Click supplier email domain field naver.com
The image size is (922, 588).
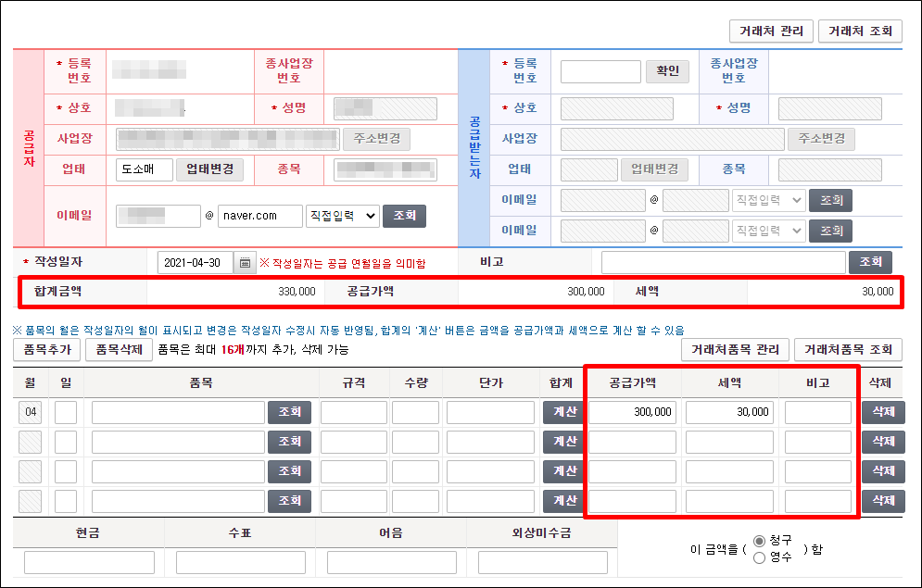click(259, 216)
